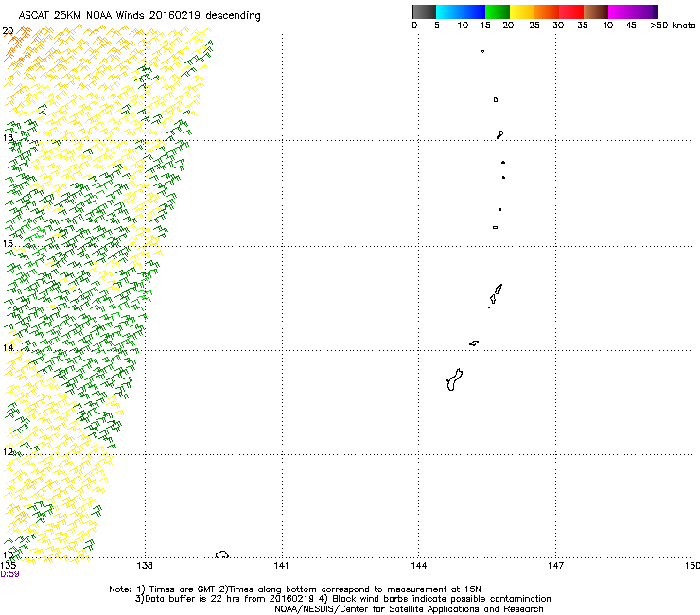The image size is (700, 615).
Task: Click the yellow 20-25 knots color segment
Action: (x=522, y=11)
